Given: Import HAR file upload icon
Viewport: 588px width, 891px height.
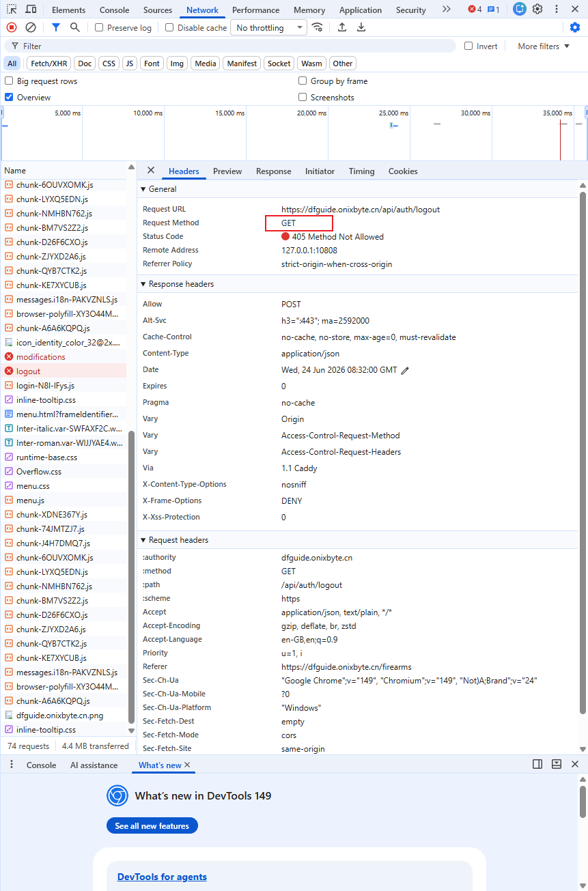Looking at the screenshot, I should (342, 27).
